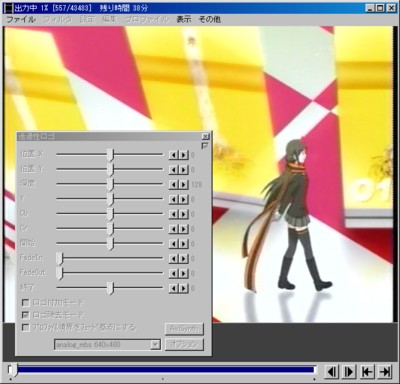Click the left arrow for FadeIn
Image resolution: width=400 pixels, height=384 pixels.
click(x=174, y=258)
